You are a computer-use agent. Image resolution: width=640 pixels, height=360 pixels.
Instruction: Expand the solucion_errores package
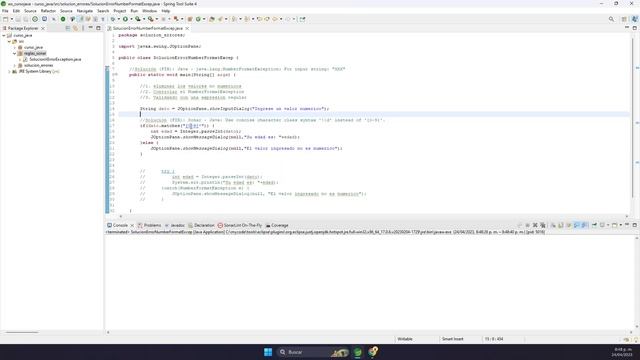[x=15, y=65]
